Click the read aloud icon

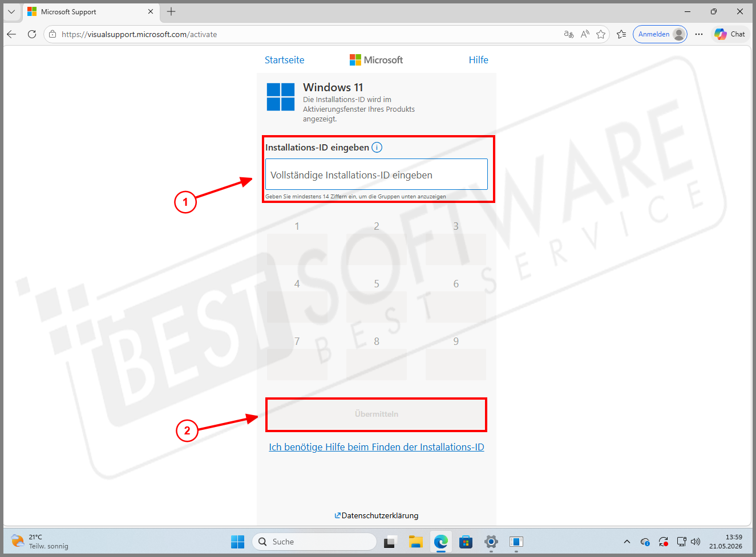pos(585,34)
